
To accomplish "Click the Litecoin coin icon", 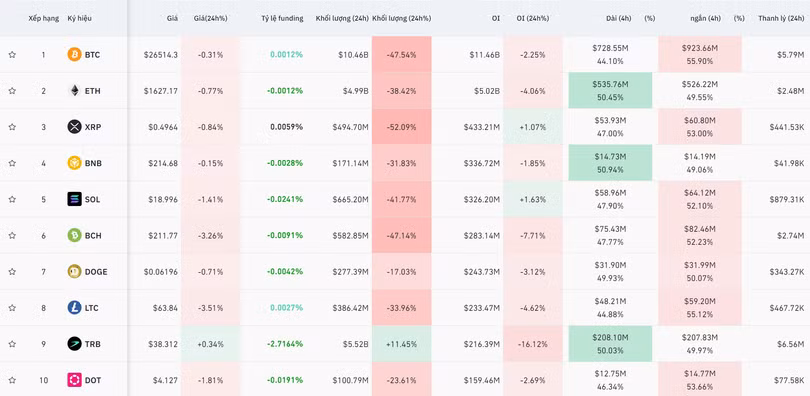I will coord(74,308).
